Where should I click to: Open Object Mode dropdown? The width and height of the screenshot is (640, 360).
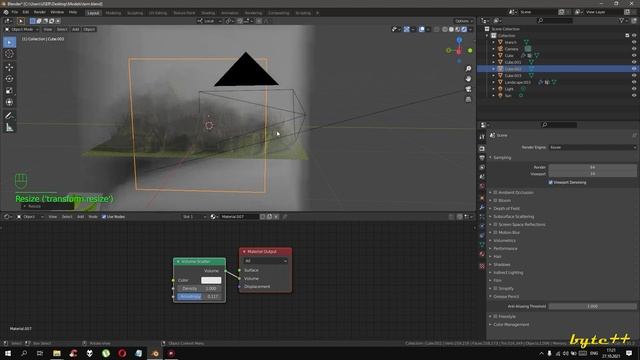coord(22,29)
